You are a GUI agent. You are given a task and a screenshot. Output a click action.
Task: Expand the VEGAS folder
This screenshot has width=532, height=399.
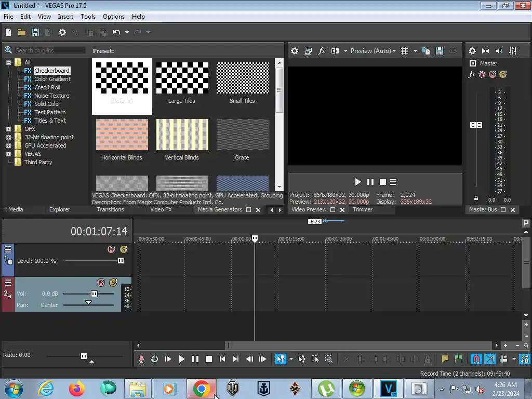point(8,154)
